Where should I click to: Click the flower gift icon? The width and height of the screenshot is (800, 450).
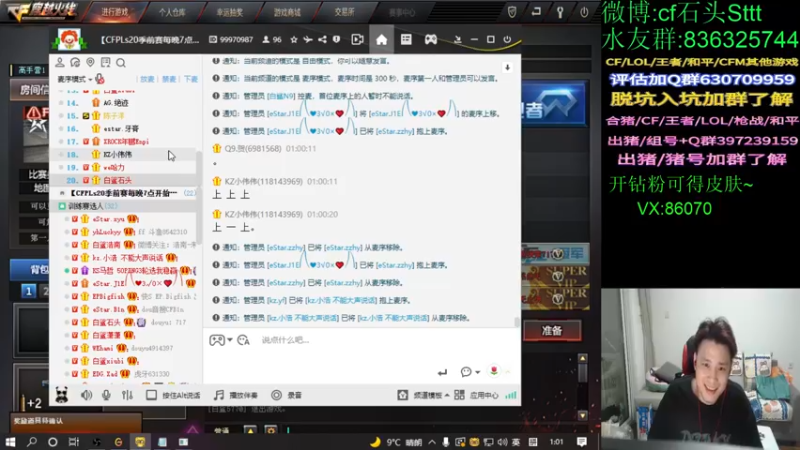click(x=494, y=371)
